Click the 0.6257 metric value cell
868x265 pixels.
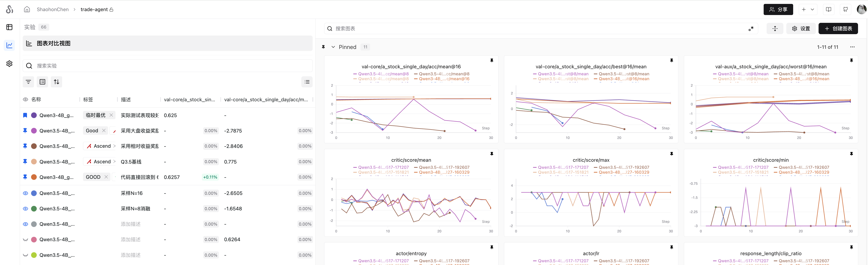tap(172, 177)
